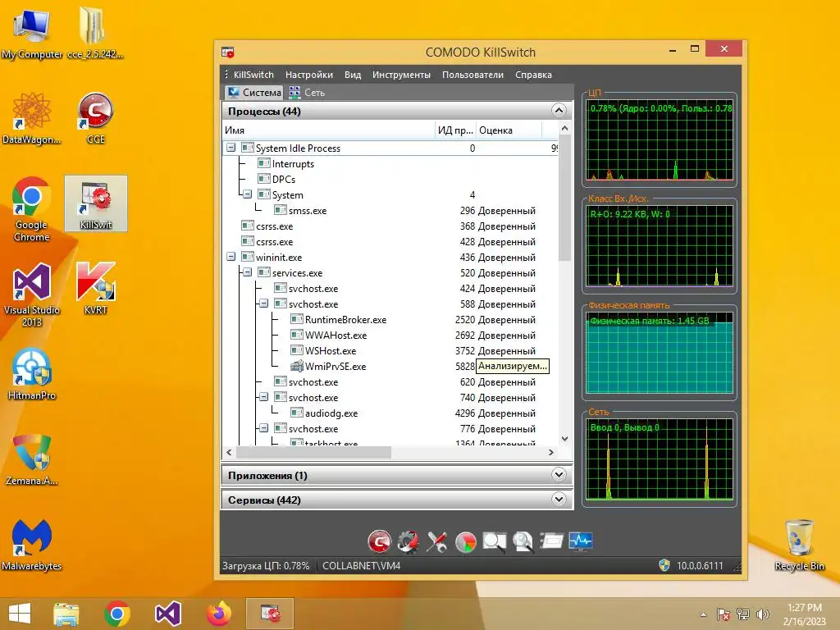This screenshot has width=840, height=630.
Task: Open Visual Studio 2013 desktop shortcut
Action: coord(32,294)
